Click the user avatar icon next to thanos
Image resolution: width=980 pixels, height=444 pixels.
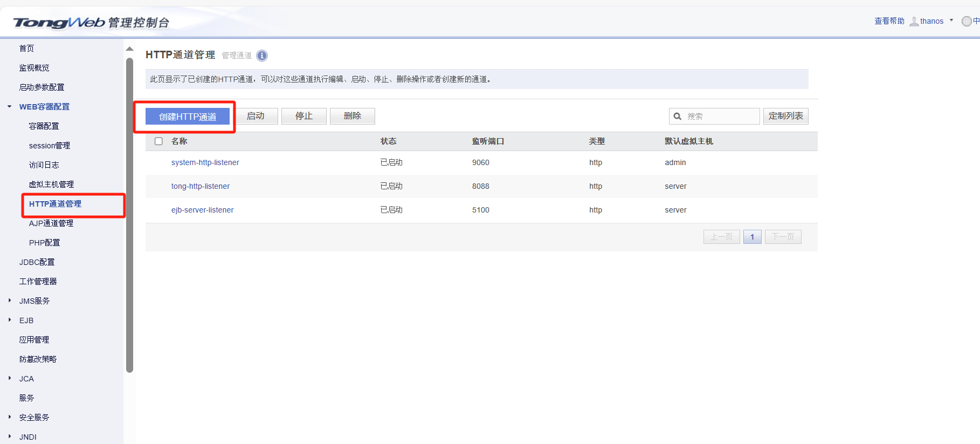pyautogui.click(x=914, y=22)
